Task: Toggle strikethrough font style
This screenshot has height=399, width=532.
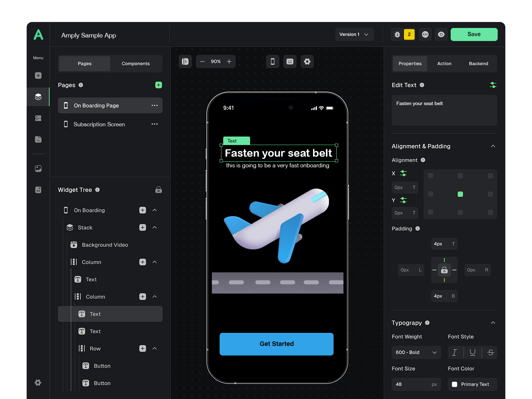Action: (490, 352)
